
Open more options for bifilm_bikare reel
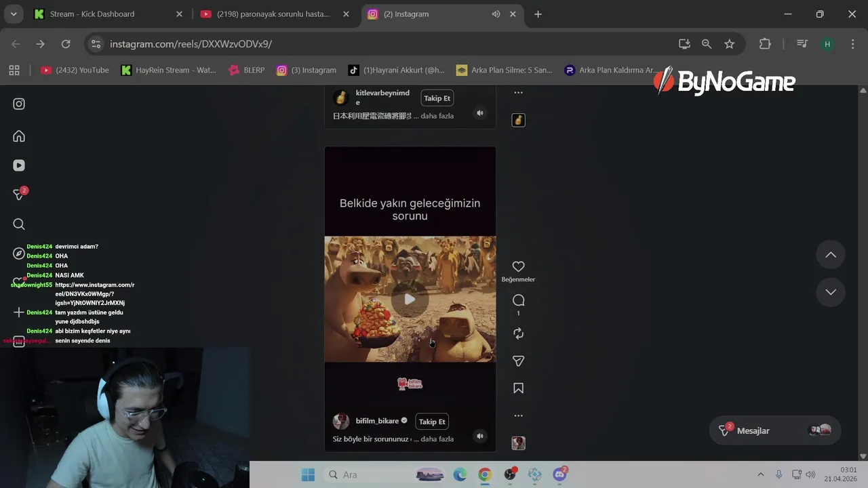pyautogui.click(x=518, y=415)
